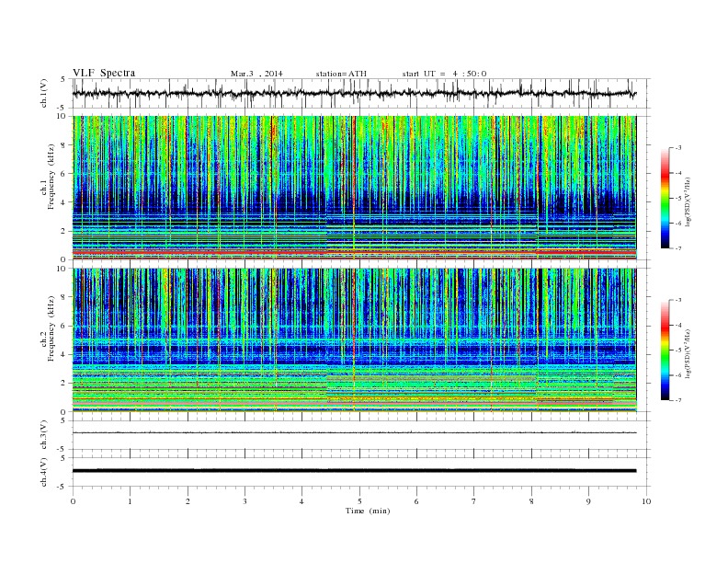Click the ch.1 frequency axis '8' tick label
Image resolution: width=728 pixels, height=563 pixels.
pos(63,145)
